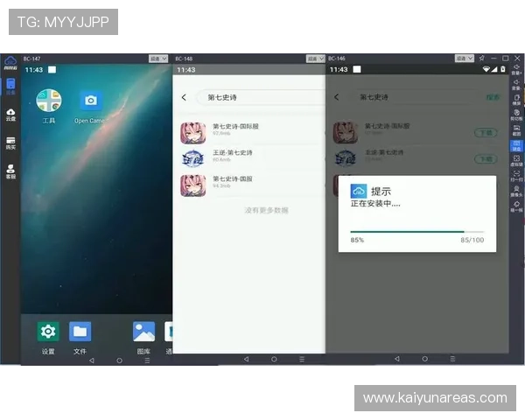Tap Android home button in BC-147
Viewport: 525px width, 420px height.
coord(119,360)
